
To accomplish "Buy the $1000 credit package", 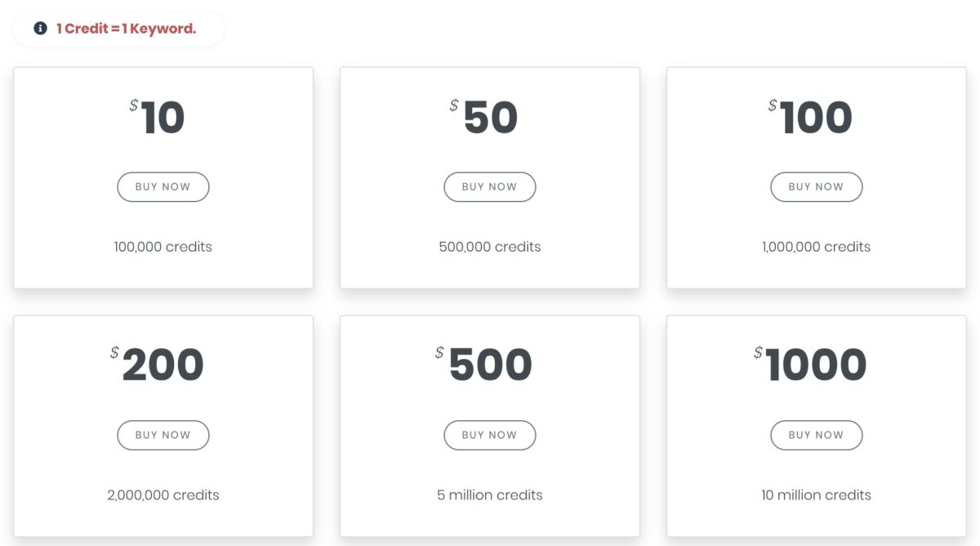I will point(817,435).
